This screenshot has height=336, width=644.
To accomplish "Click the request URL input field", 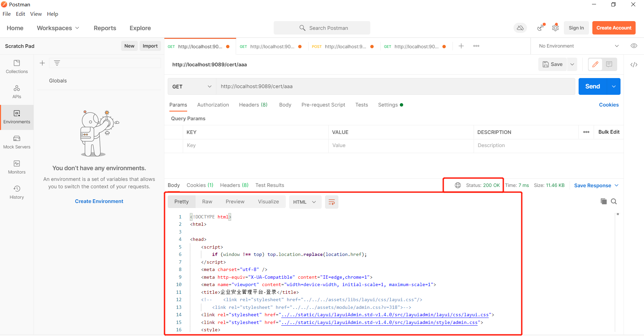I will (x=396, y=86).
